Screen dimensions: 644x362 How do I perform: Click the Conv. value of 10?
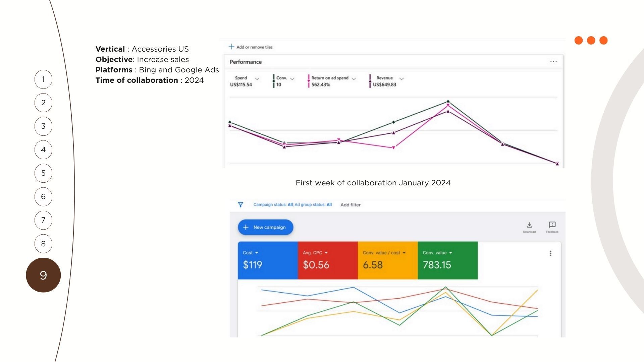coord(279,85)
